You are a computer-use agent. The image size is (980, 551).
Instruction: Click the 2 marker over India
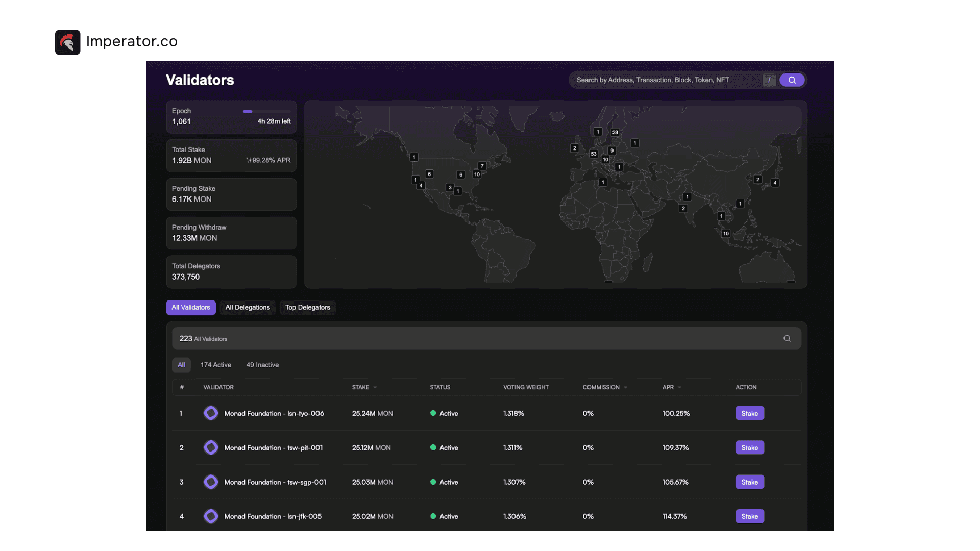coord(683,208)
